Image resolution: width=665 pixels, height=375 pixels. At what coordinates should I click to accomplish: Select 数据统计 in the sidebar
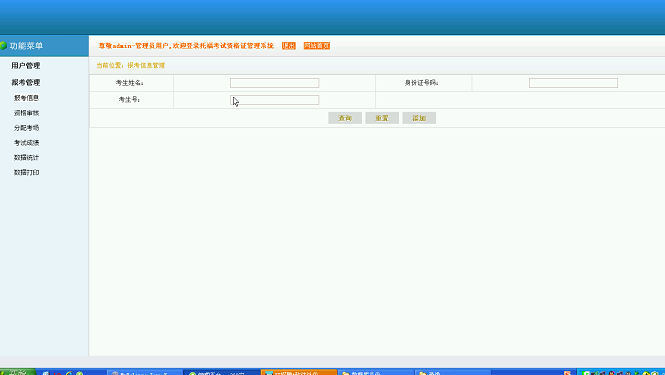pyautogui.click(x=26, y=157)
